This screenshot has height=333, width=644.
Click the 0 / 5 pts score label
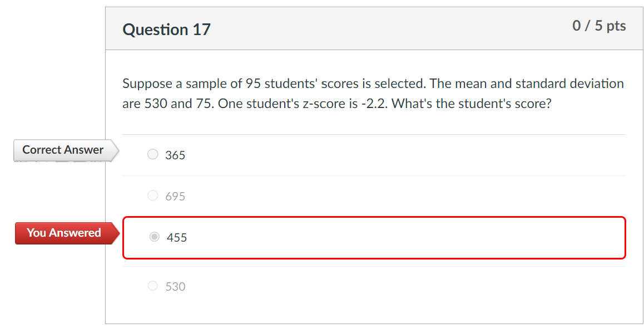coord(600,25)
